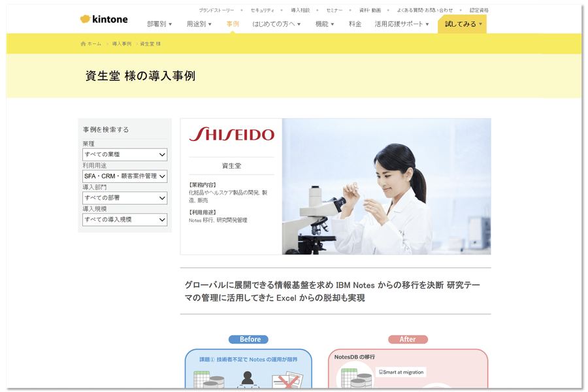588x392 pixels.
Task: Click the crossed-out document icon in Before panel
Action: (287, 380)
